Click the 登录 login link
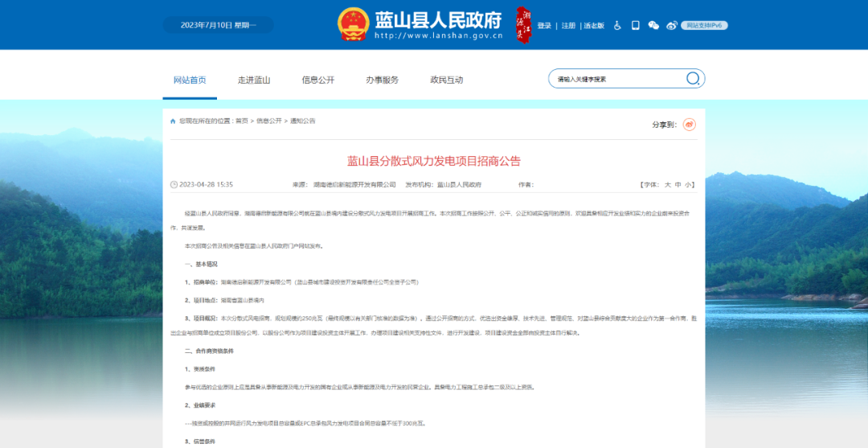This screenshot has width=868, height=448. point(544,26)
